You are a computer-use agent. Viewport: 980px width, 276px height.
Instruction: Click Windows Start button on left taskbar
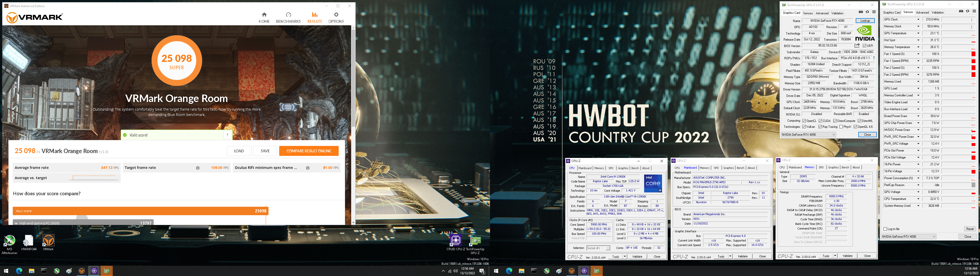6,271
